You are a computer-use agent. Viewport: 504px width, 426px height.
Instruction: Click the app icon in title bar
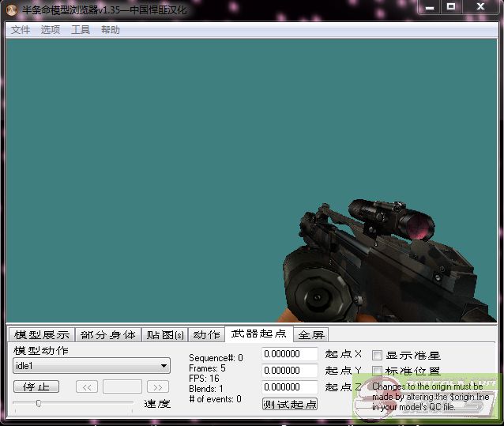[x=12, y=9]
